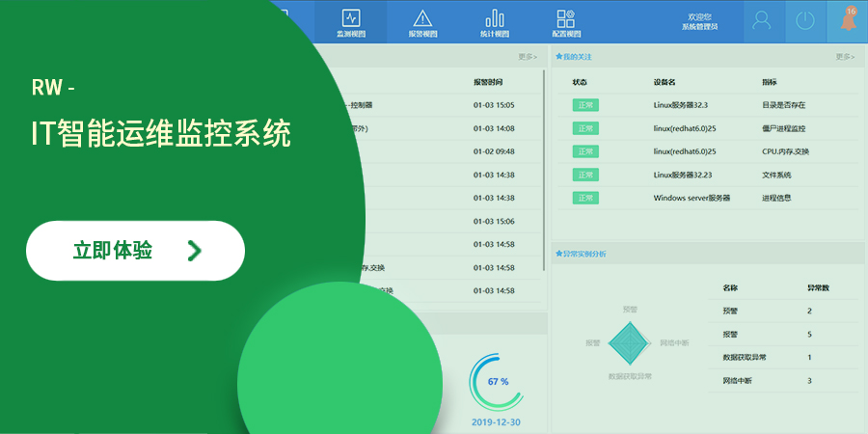Click the user profile icon
The image size is (868, 434).
(763, 20)
